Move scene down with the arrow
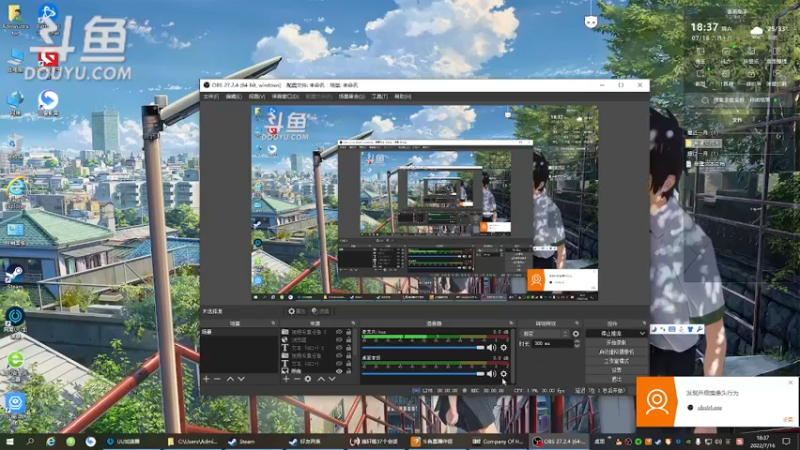The width and height of the screenshot is (800, 450). [x=241, y=379]
